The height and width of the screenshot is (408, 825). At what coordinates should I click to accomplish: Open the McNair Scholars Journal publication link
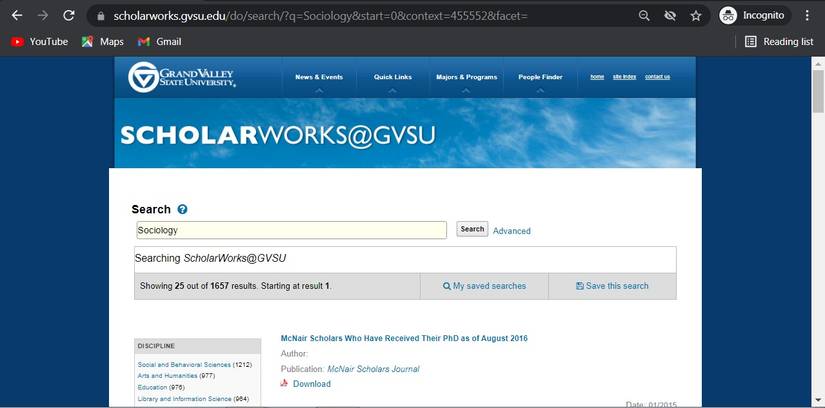click(x=374, y=369)
